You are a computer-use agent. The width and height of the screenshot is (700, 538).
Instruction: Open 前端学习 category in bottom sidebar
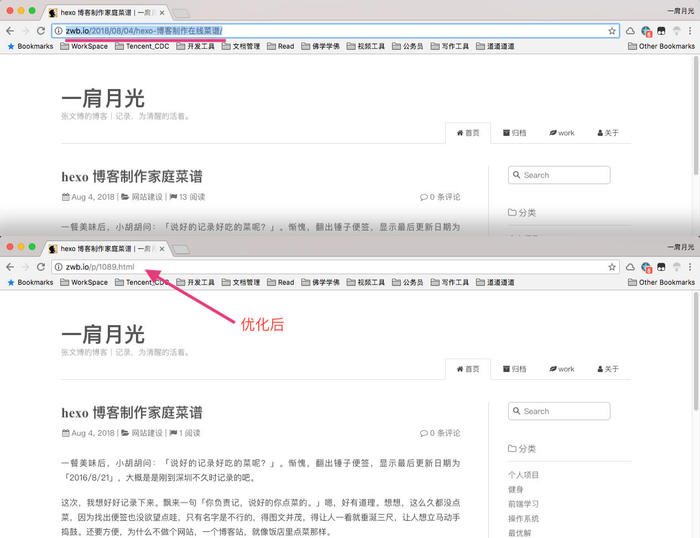pos(523,504)
